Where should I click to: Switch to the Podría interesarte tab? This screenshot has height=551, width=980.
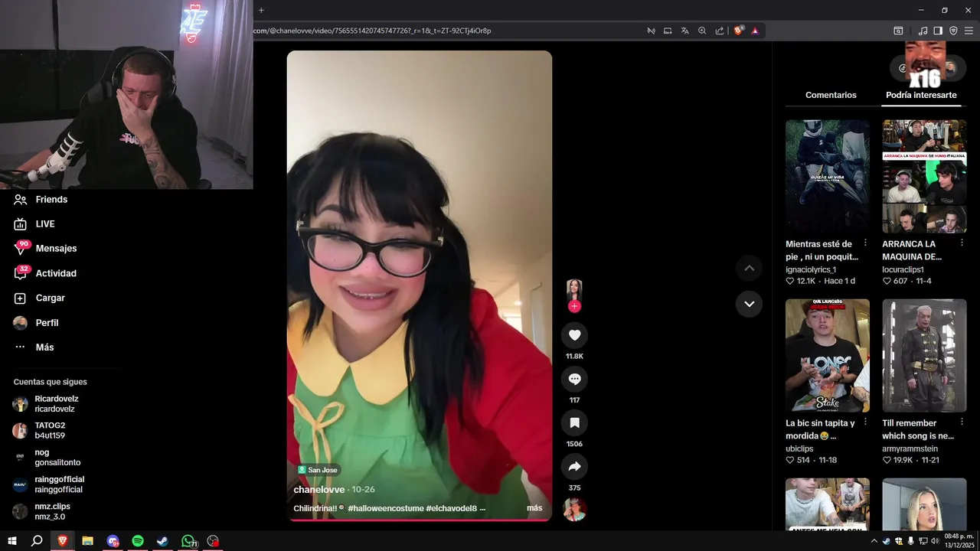[921, 95]
